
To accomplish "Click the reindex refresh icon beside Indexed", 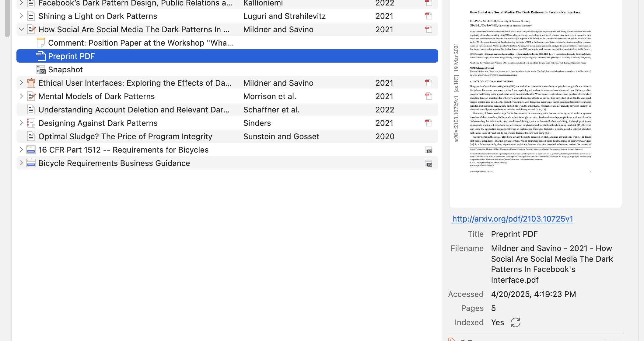I will click(x=515, y=322).
